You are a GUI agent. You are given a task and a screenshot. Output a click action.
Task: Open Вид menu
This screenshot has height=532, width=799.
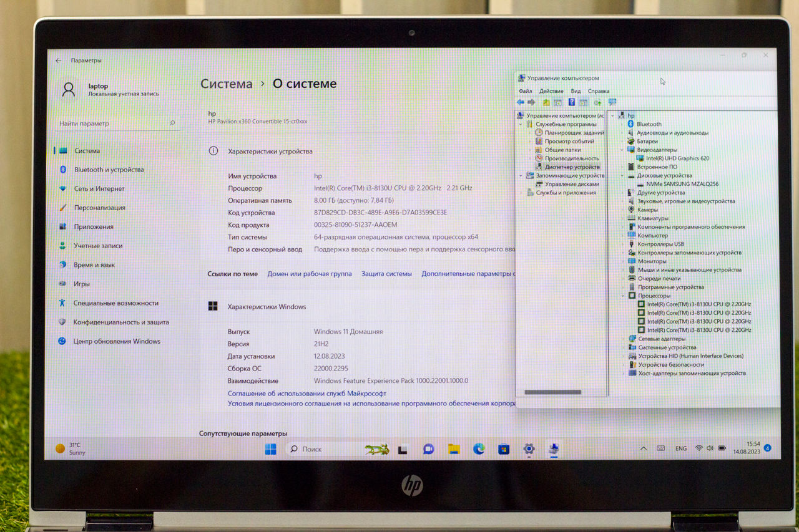click(576, 91)
